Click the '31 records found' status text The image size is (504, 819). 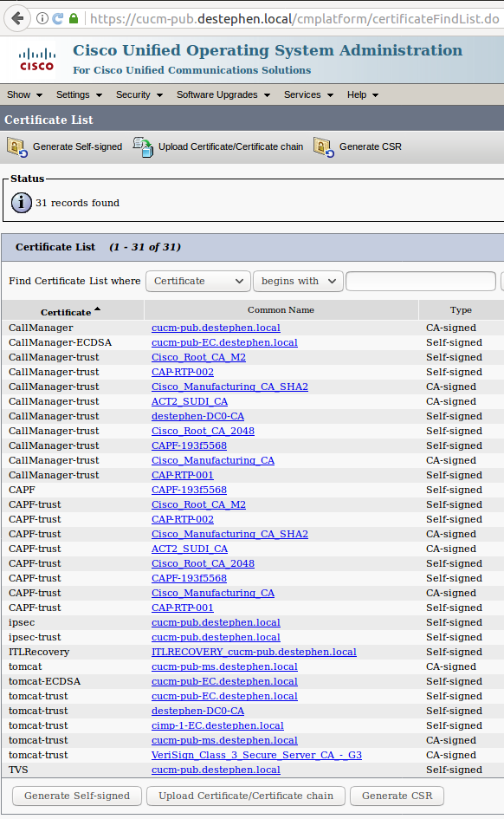point(77,203)
